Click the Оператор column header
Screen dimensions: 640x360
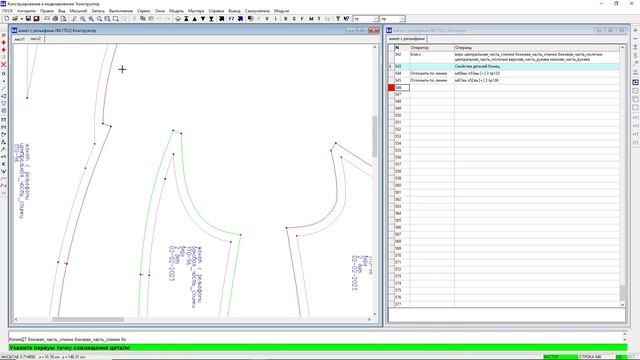coord(431,48)
